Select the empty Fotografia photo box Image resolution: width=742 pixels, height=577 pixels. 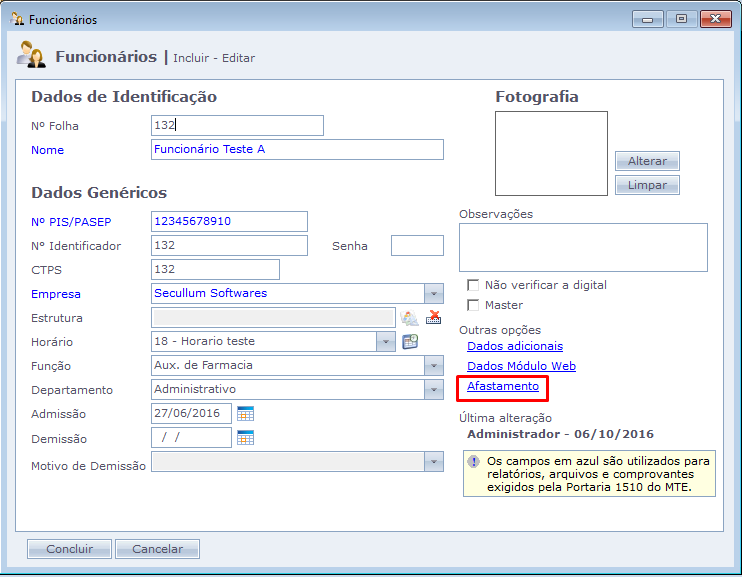click(x=551, y=153)
